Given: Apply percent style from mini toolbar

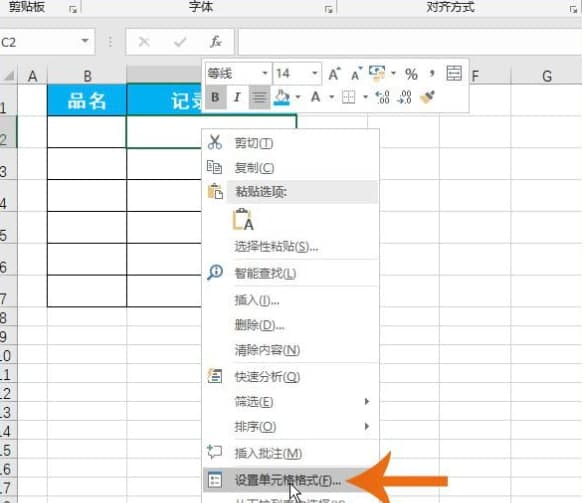Looking at the screenshot, I should click(411, 74).
